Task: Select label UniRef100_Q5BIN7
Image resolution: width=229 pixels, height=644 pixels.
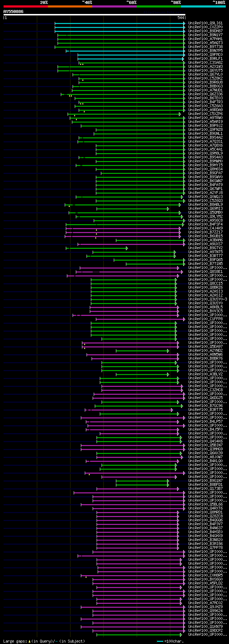Action: click(x=205, y=445)
